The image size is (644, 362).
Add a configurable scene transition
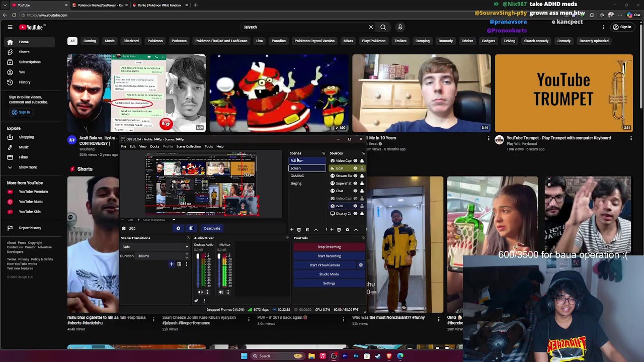[x=172, y=264]
